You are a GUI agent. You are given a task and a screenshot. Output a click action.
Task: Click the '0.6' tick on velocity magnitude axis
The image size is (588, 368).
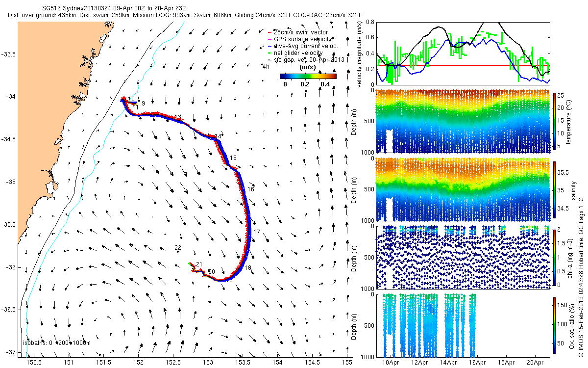click(369, 38)
